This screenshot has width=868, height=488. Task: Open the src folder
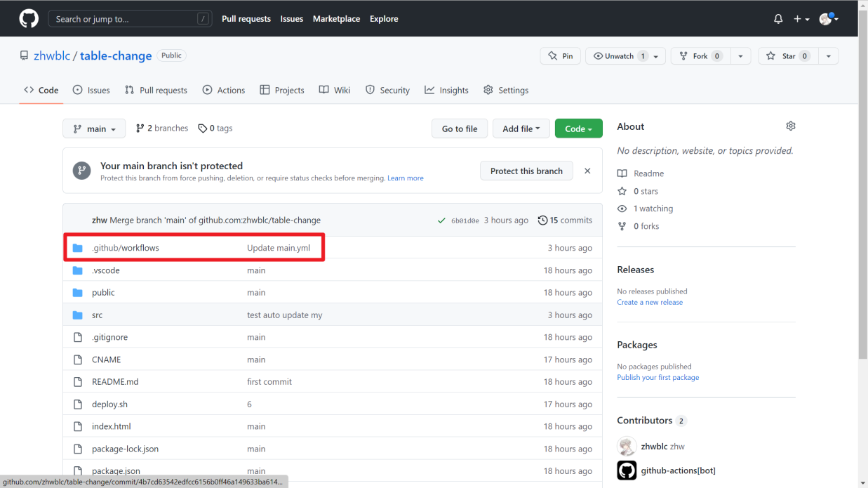coord(98,315)
